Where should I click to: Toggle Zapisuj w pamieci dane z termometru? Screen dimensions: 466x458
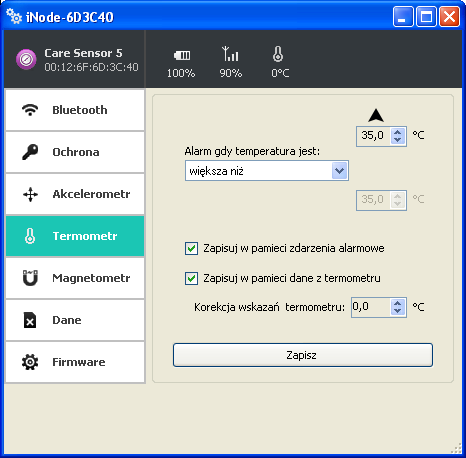(191, 278)
